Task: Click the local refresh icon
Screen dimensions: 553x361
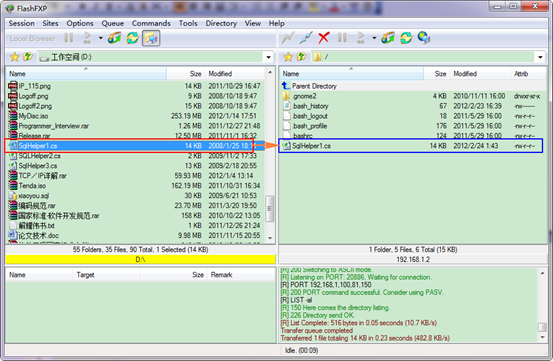Action: (133, 38)
